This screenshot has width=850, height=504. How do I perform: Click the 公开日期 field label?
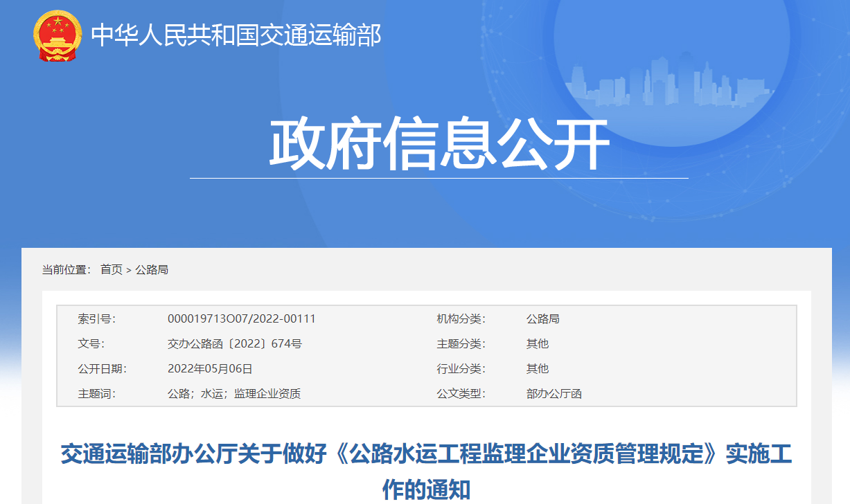102,369
